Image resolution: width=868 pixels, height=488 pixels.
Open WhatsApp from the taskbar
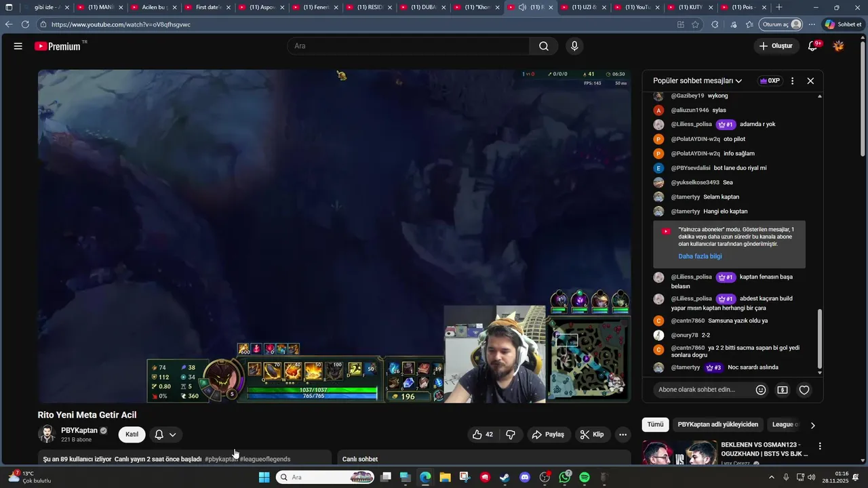click(x=565, y=478)
